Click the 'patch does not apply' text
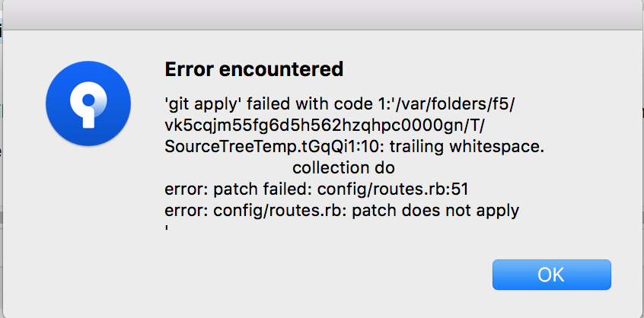The width and height of the screenshot is (644, 318). [x=435, y=211]
